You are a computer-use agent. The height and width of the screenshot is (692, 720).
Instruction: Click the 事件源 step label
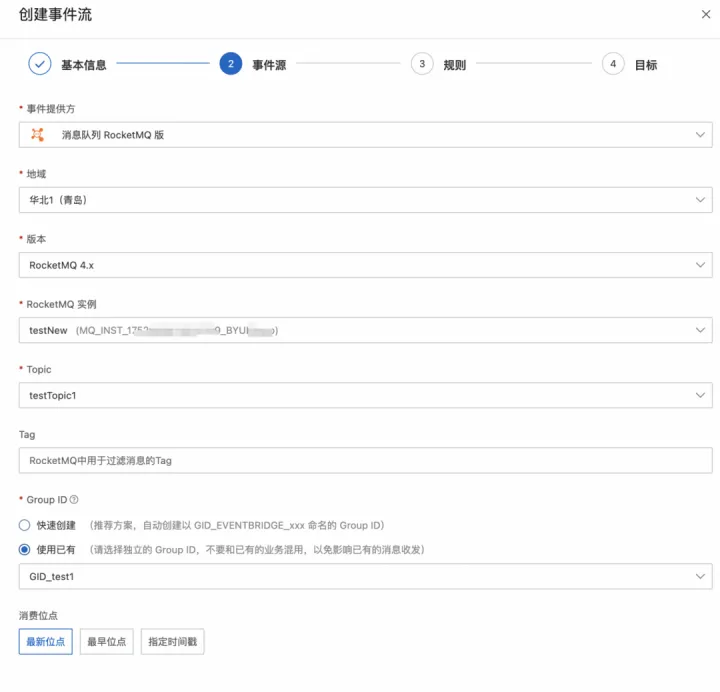[270, 65]
